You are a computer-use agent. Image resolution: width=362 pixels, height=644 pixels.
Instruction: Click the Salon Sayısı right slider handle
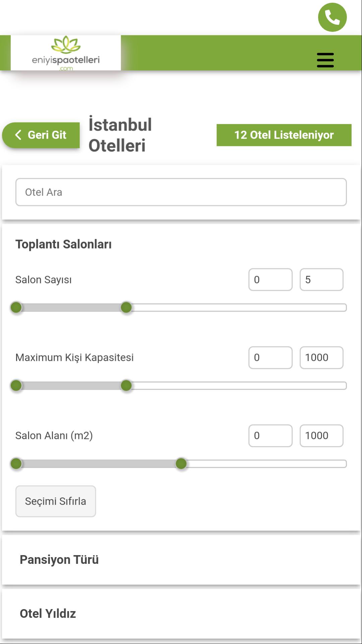126,307
